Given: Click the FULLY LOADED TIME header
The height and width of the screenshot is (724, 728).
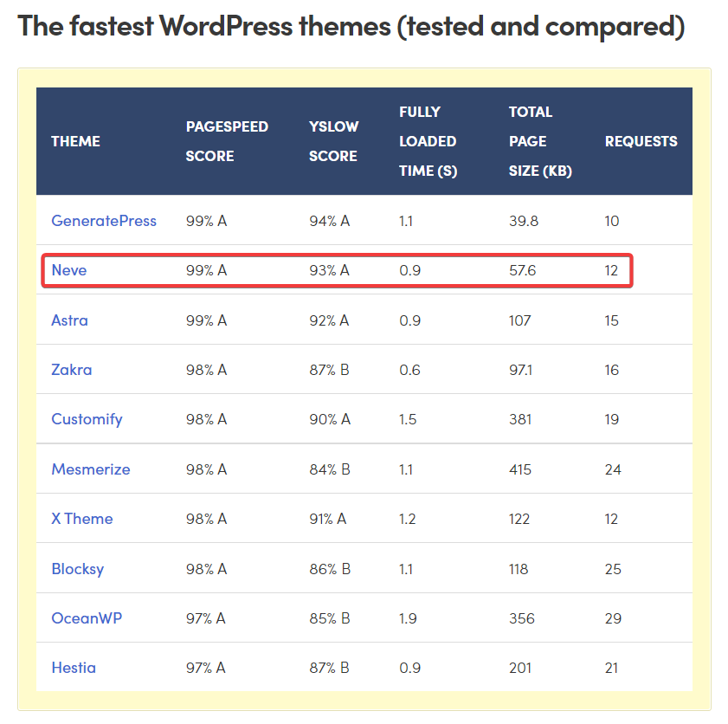Looking at the screenshot, I should [428, 141].
